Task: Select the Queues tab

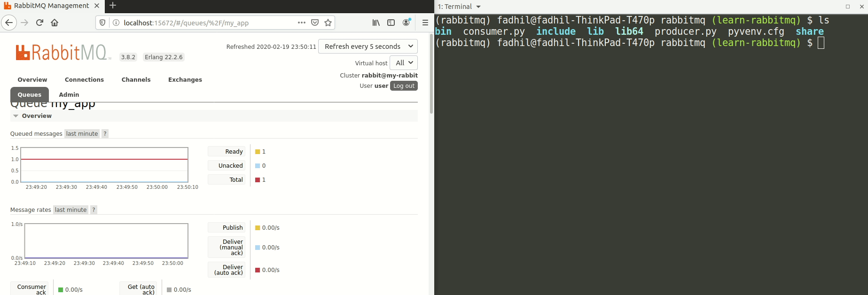Action: [30, 94]
